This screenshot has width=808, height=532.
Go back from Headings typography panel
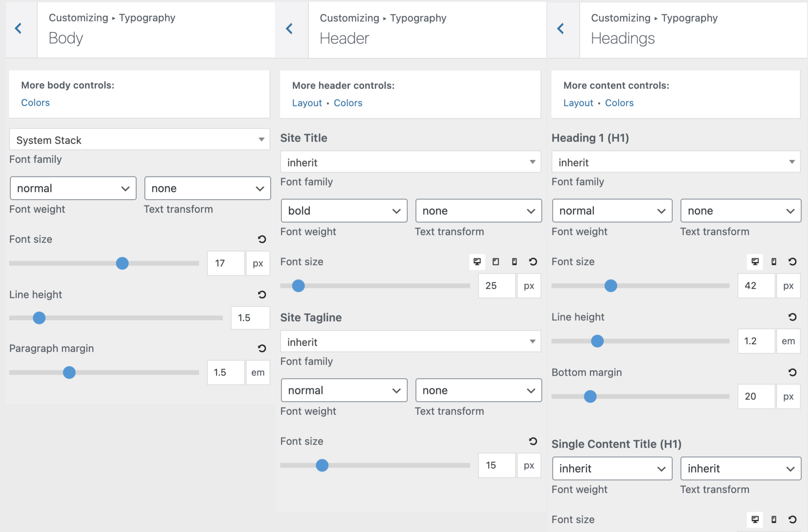(560, 28)
